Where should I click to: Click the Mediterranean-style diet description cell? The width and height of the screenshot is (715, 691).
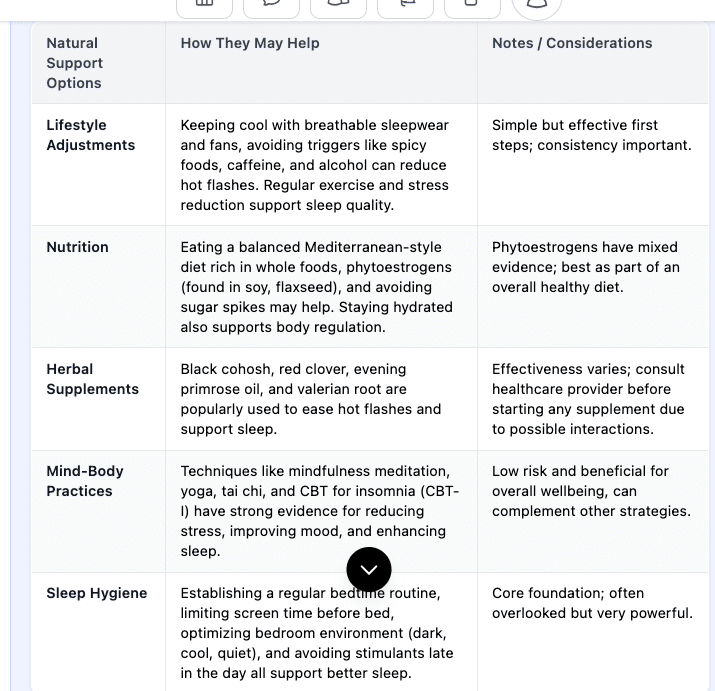pos(316,287)
